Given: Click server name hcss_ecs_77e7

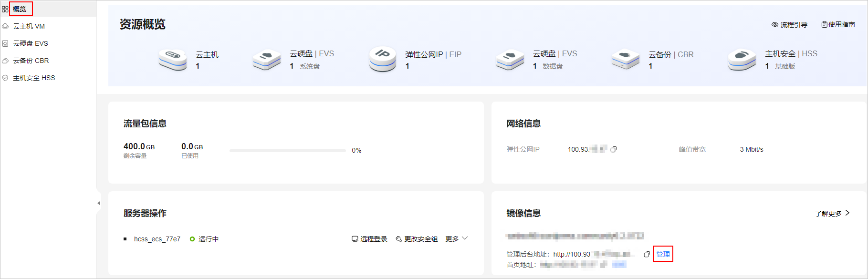Looking at the screenshot, I should click(157, 239).
